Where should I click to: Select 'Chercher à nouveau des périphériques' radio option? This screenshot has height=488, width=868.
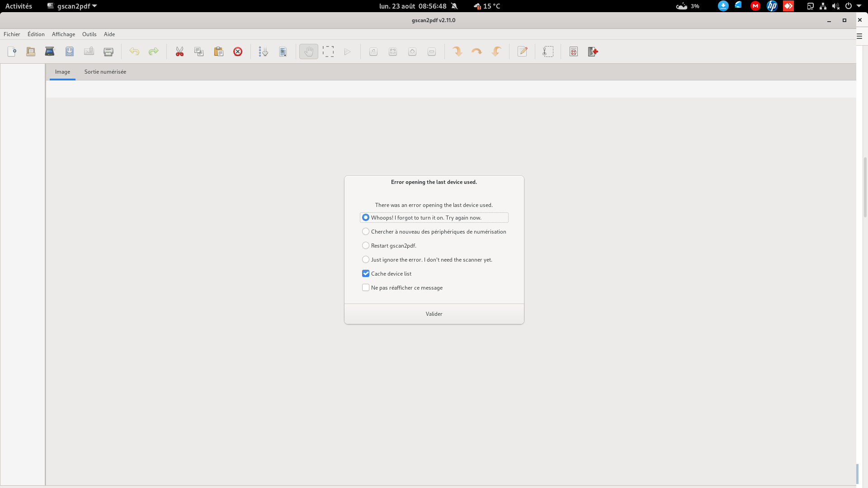tap(434, 232)
